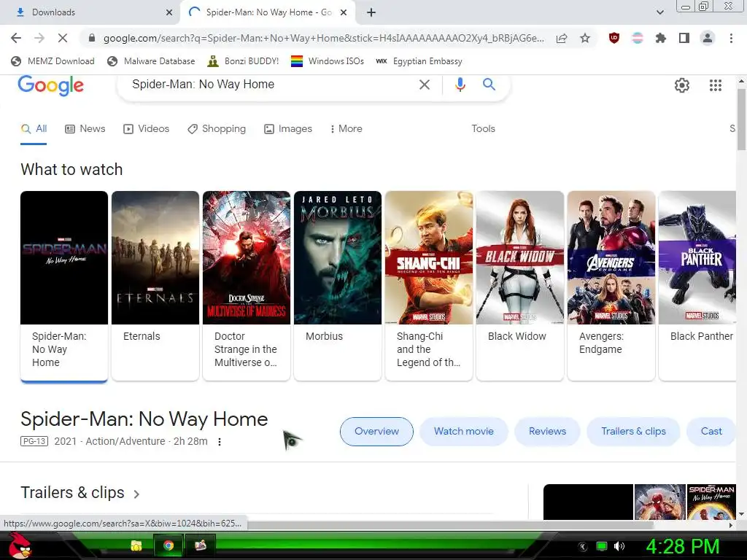The height and width of the screenshot is (560, 747).
Task: Select the Videos search tab
Action: click(x=146, y=128)
